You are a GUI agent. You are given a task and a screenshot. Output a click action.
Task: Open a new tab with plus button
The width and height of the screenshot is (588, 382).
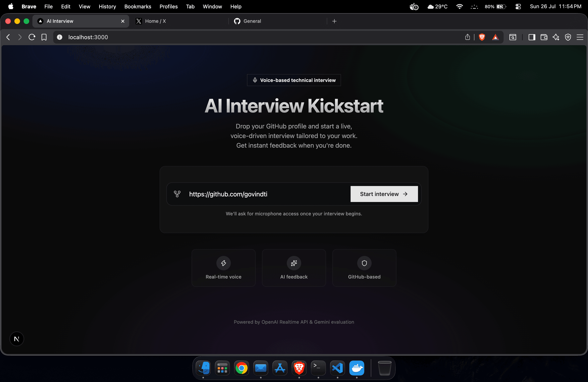[334, 21]
